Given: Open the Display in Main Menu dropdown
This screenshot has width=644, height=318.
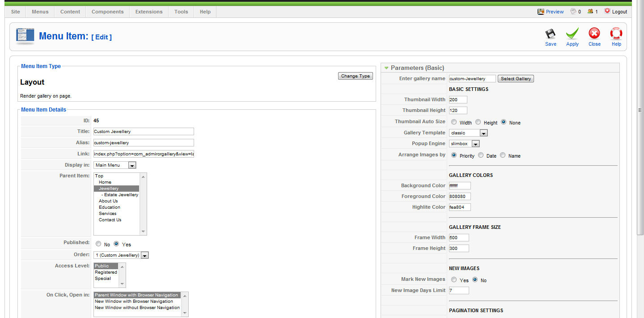Looking at the screenshot, I should pyautogui.click(x=115, y=165).
